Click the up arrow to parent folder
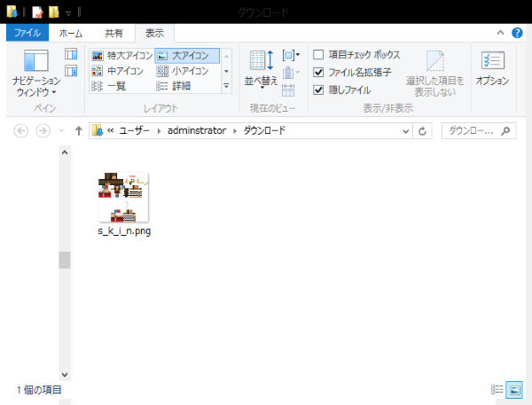 point(78,130)
